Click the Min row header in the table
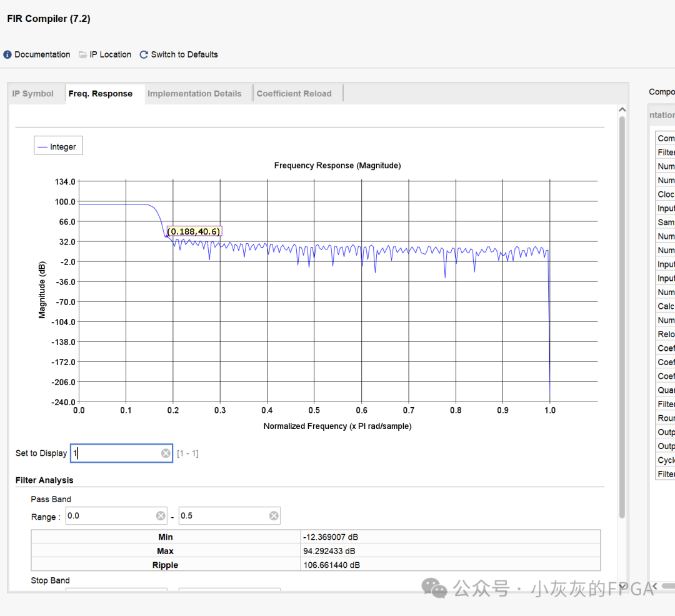 [x=165, y=537]
